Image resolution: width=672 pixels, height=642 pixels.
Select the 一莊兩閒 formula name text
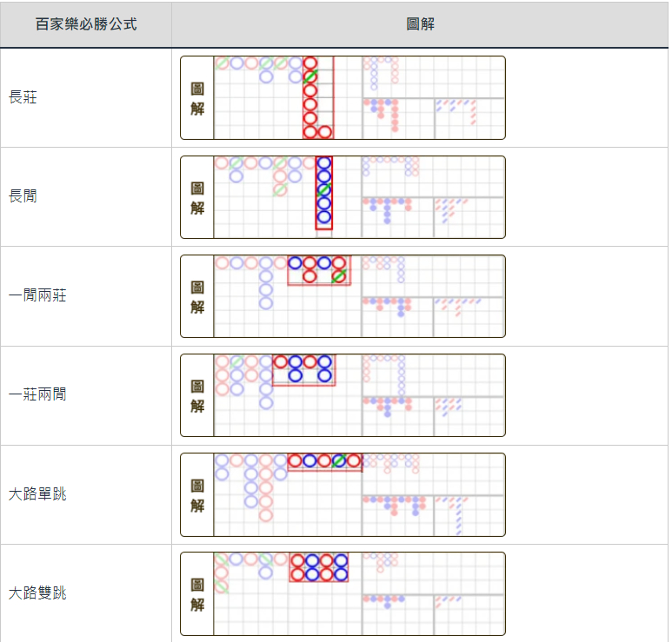pos(37,394)
